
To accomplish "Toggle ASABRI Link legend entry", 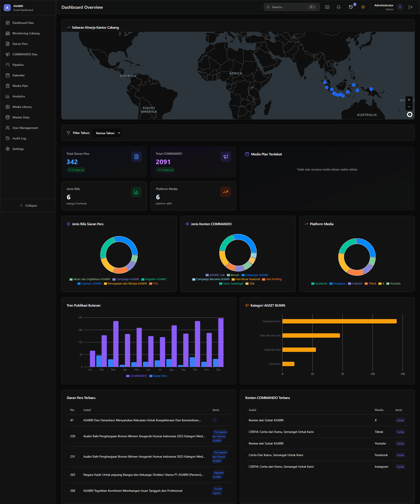I will (215, 275).
